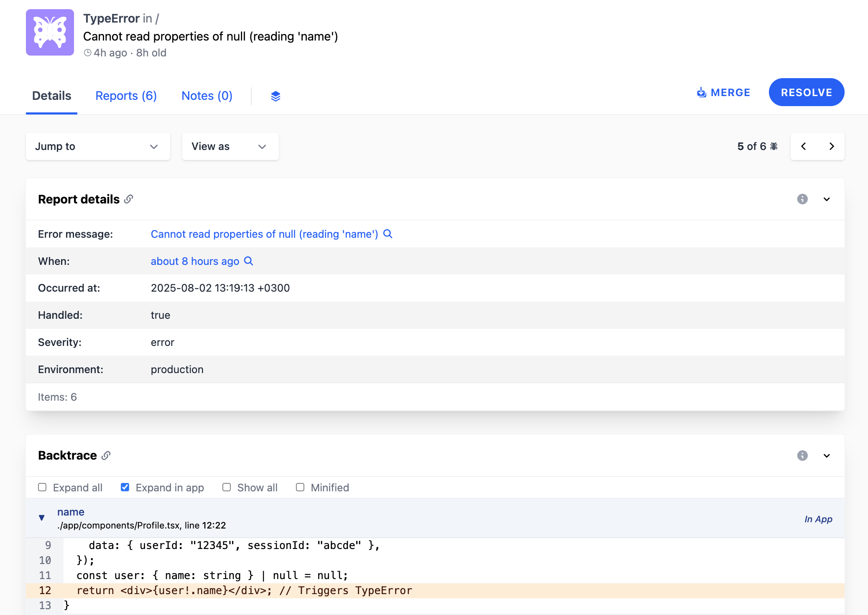
Task: Click the In App label
Action: coord(818,519)
